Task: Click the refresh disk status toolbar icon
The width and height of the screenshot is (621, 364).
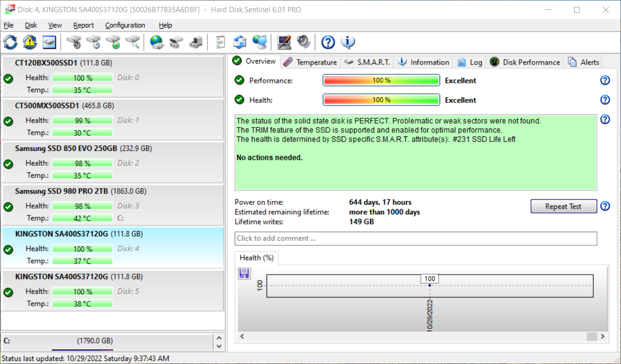Action: [10, 42]
